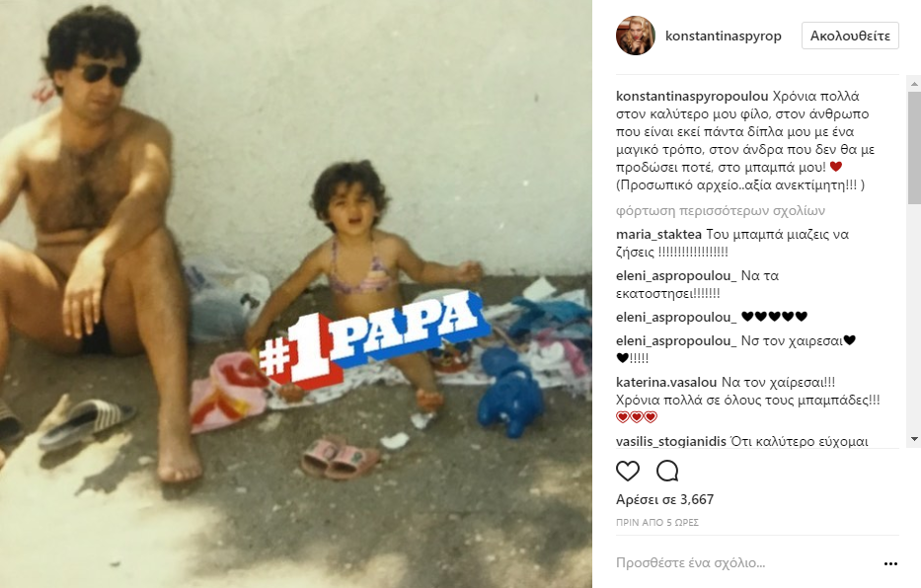The image size is (921, 588).
Task: Open katerina.vasalou's profile link
Action: click(666, 382)
